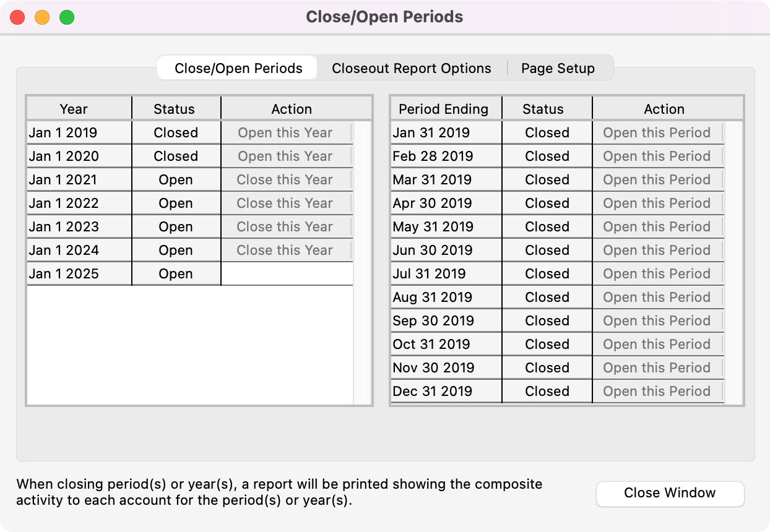Select the Close/Open Periods tab

coord(238,68)
